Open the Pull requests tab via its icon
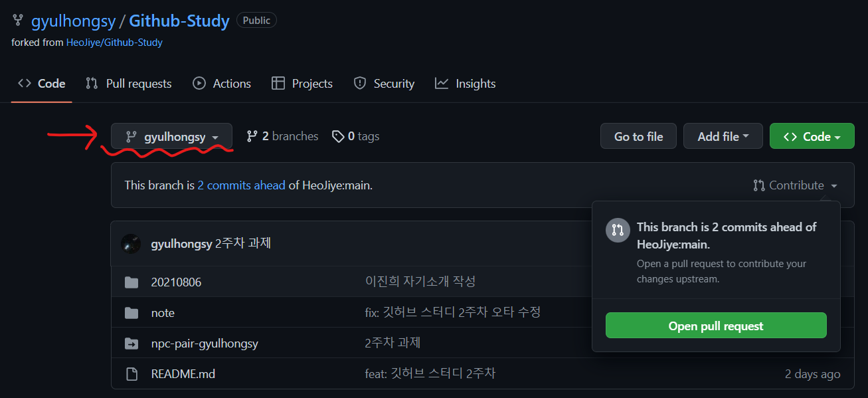The image size is (868, 398). (91, 83)
